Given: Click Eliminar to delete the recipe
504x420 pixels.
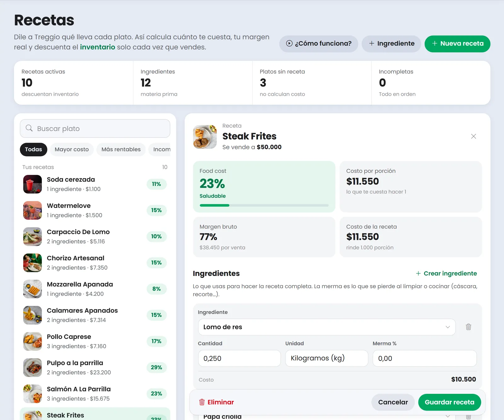Looking at the screenshot, I should 216,402.
